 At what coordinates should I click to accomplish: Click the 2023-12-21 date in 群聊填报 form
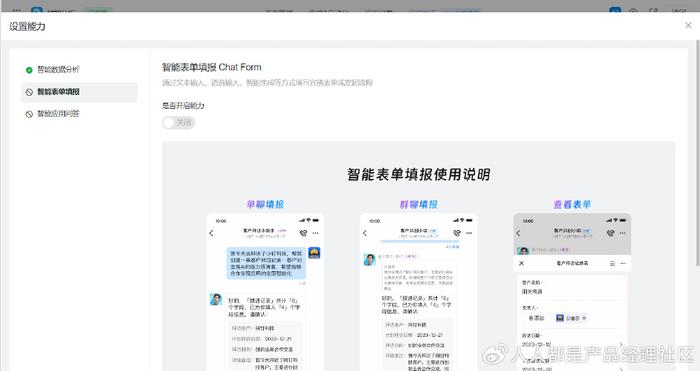(429, 335)
